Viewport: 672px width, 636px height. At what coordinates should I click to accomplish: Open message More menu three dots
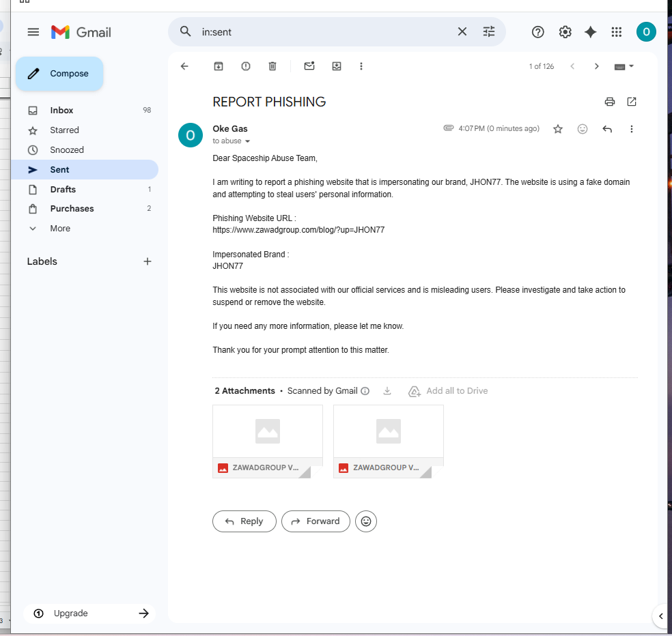pos(631,129)
